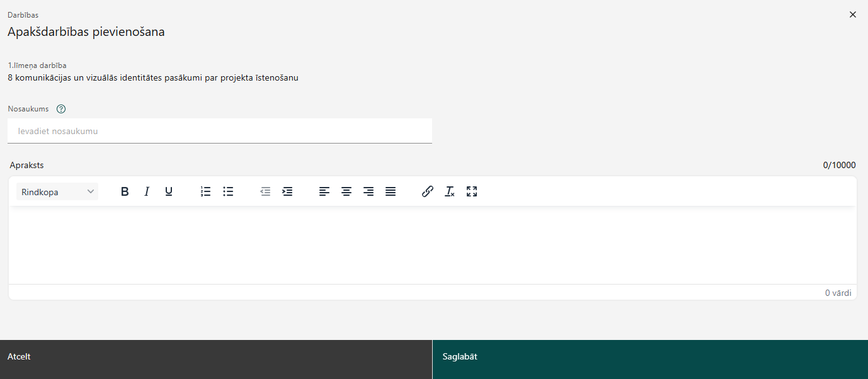The image size is (868, 379).
Task: Justify the text alignment
Action: 391,191
